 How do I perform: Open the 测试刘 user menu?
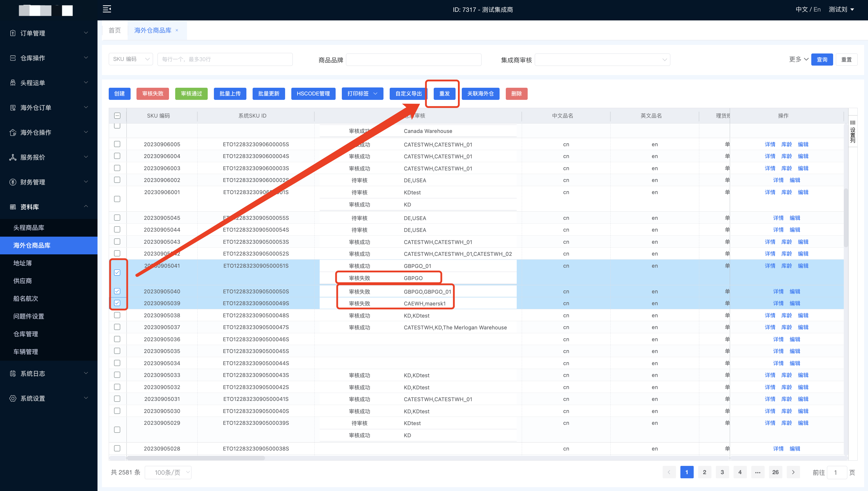point(841,9)
